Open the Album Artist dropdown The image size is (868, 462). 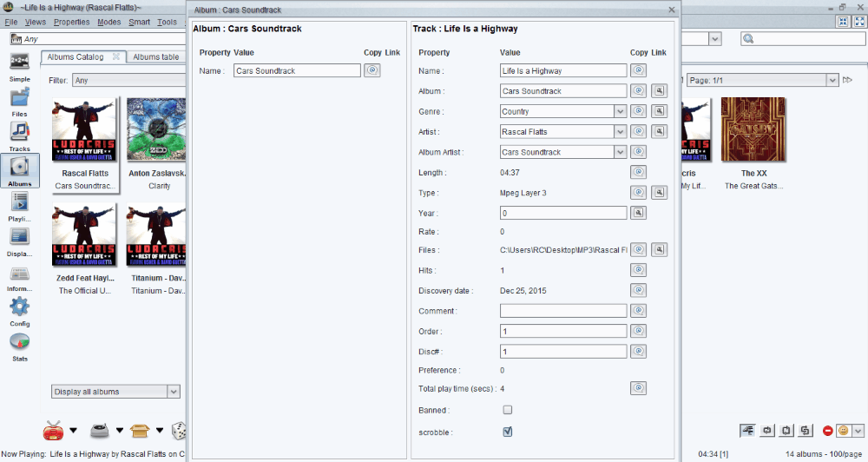coord(620,152)
